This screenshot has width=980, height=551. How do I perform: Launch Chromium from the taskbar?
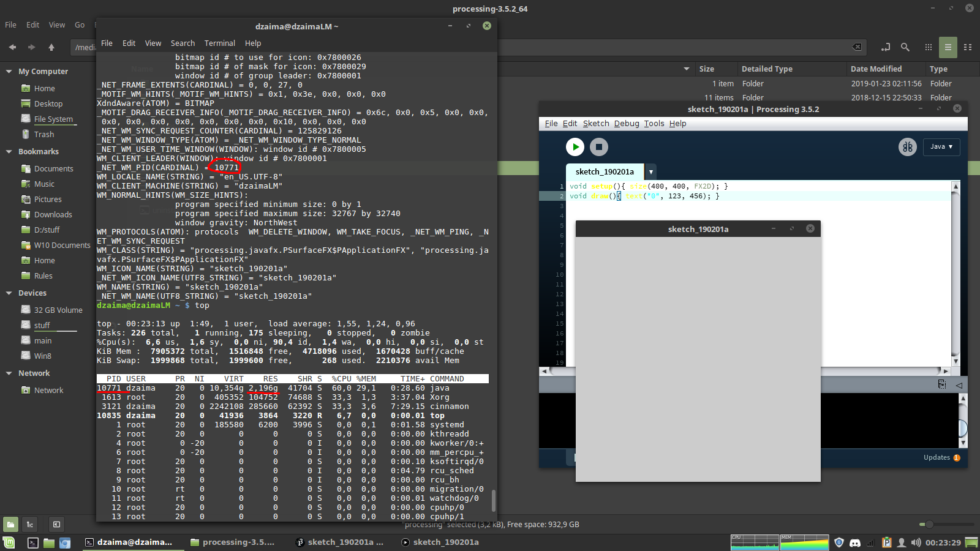pyautogui.click(x=64, y=542)
